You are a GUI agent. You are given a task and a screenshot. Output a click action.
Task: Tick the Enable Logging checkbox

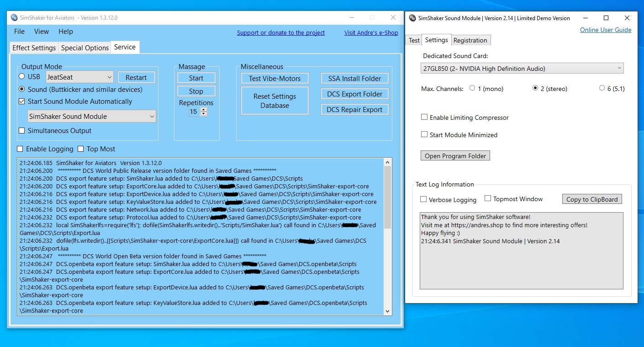click(20, 149)
